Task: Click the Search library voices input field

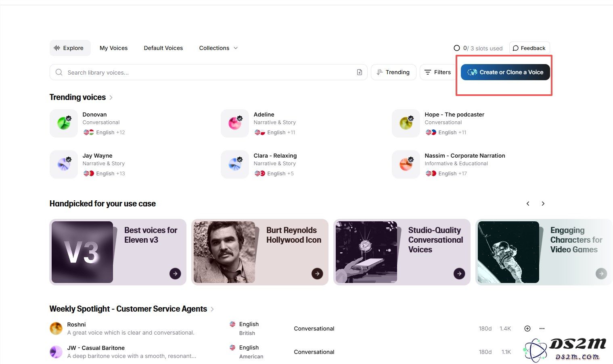Action: (202, 73)
